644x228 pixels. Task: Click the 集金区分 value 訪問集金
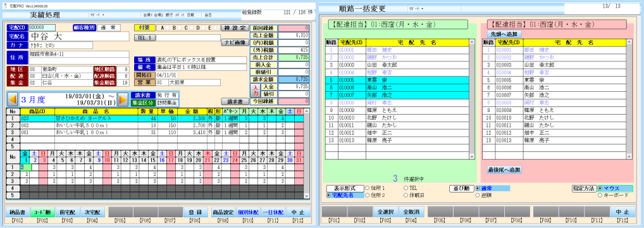167,103
